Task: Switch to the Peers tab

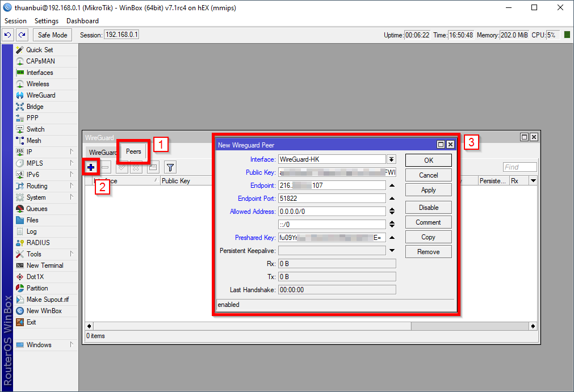Action: coord(133,151)
